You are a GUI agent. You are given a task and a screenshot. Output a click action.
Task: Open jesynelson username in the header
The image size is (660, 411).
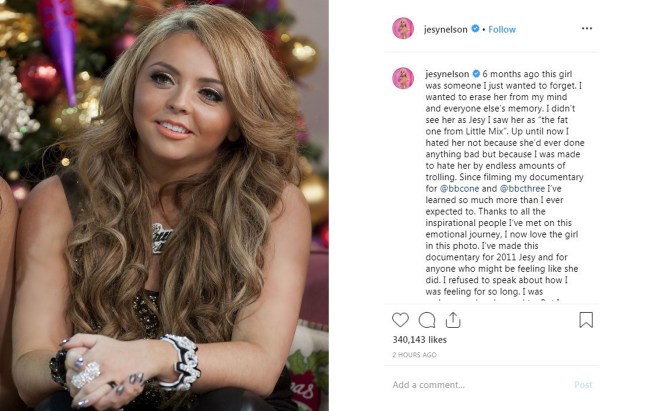[x=445, y=29]
